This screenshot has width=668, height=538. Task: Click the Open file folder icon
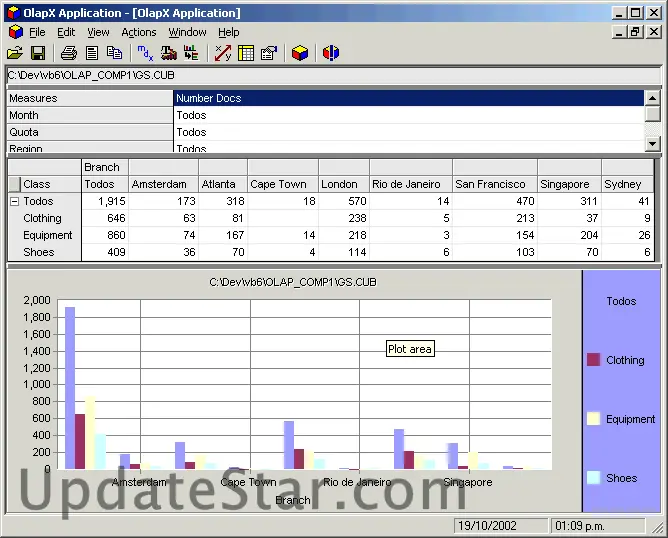(15, 53)
